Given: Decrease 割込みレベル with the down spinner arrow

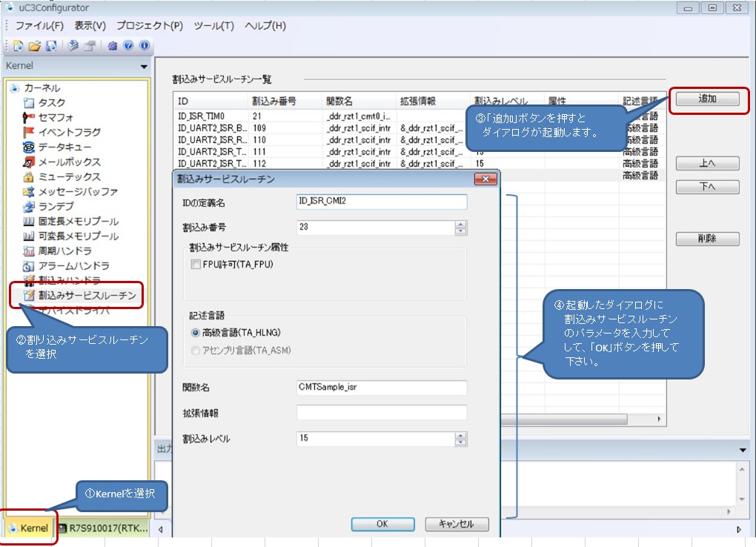Looking at the screenshot, I should tap(461, 442).
